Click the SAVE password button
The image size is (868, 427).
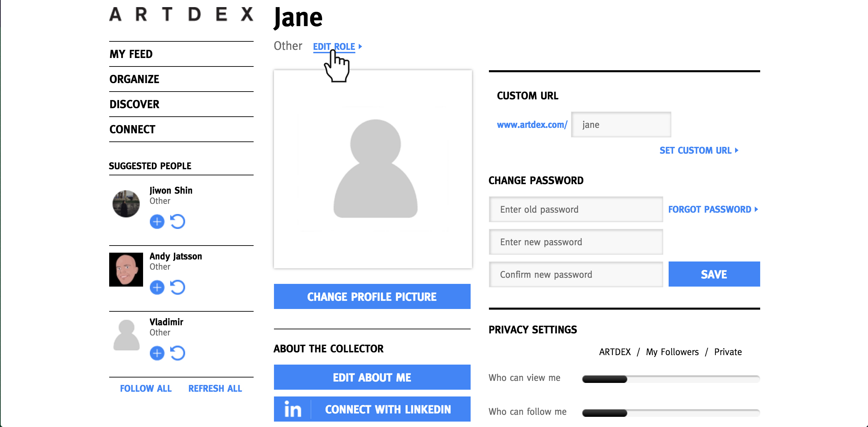(714, 274)
